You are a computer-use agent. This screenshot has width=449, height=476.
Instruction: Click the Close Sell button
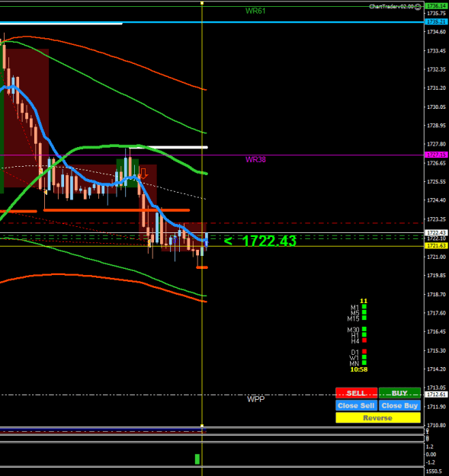[x=356, y=406]
